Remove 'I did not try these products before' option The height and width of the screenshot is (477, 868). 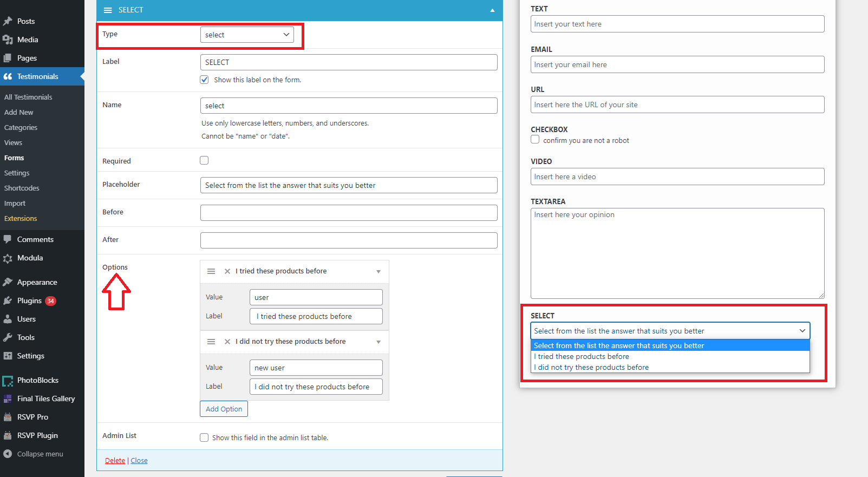227,342
